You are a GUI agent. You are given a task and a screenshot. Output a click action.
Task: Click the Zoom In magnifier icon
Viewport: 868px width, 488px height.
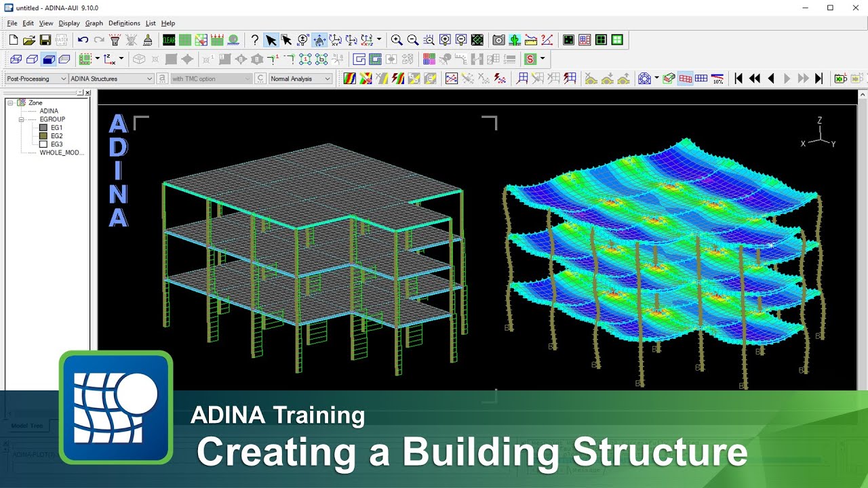coord(397,40)
